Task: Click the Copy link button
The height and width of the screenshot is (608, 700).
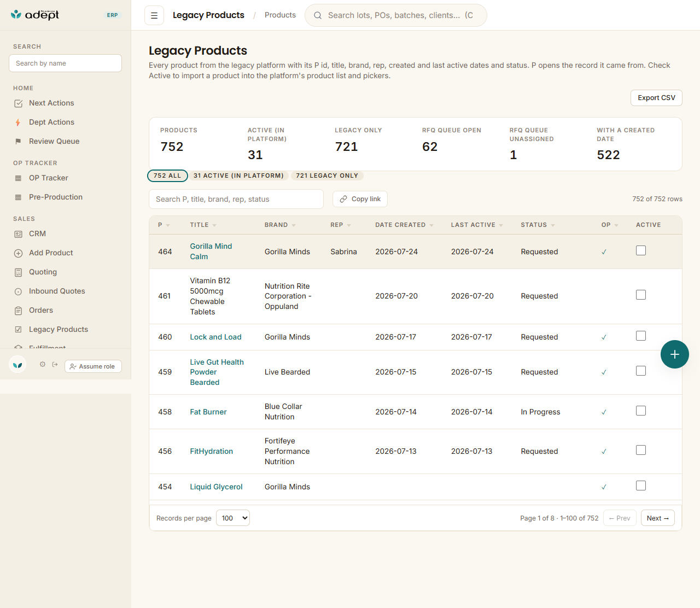Action: (x=360, y=199)
